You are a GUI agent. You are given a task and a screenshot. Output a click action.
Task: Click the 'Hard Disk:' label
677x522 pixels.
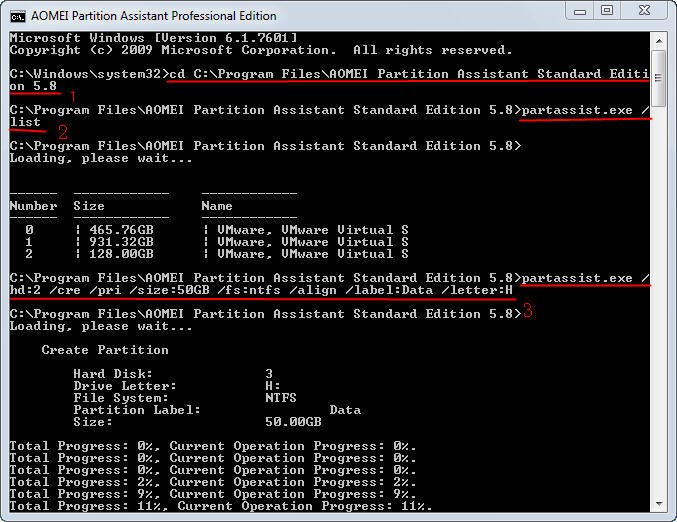click(x=113, y=373)
